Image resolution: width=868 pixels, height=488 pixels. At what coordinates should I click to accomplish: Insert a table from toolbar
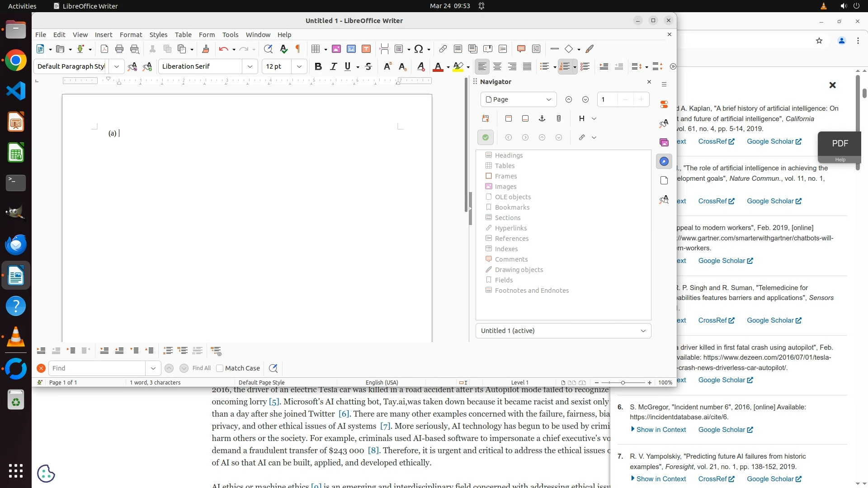(316, 49)
